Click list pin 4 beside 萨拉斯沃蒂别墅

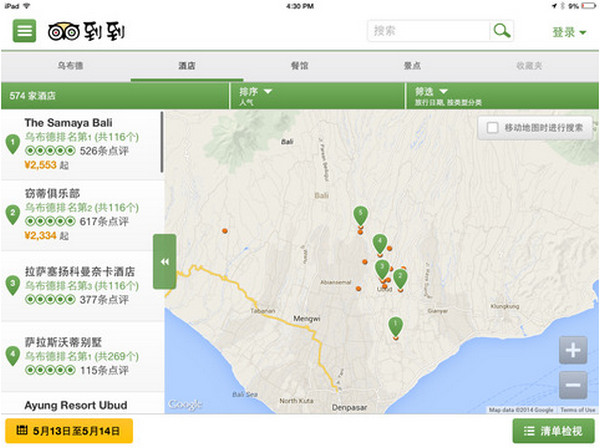coord(13,356)
